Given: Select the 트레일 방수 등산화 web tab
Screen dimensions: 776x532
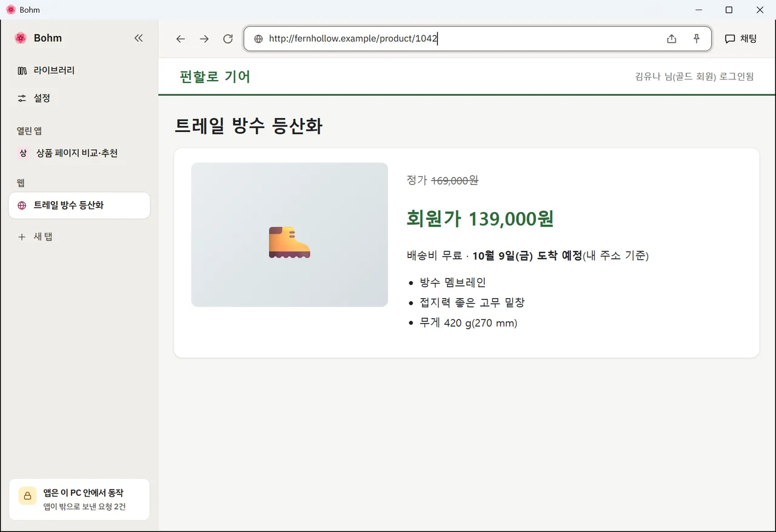Looking at the screenshot, I should tap(79, 205).
